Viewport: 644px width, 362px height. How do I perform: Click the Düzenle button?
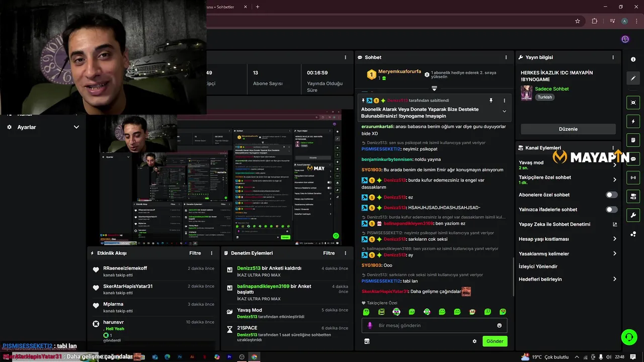[568, 129]
